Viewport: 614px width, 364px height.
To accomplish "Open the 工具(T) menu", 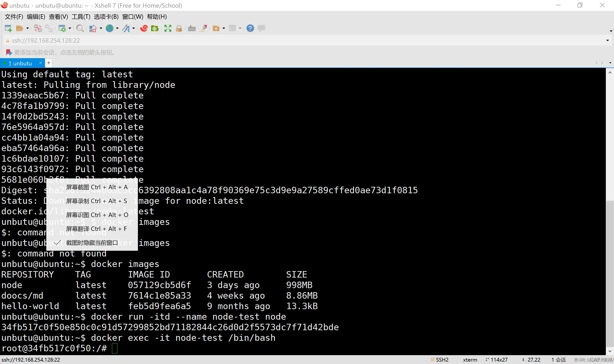I will tap(81, 17).
